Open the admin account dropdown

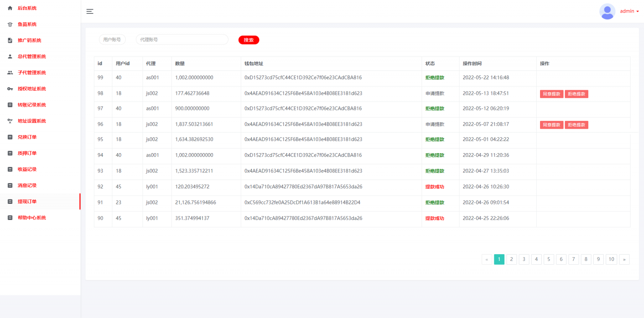coord(629,11)
